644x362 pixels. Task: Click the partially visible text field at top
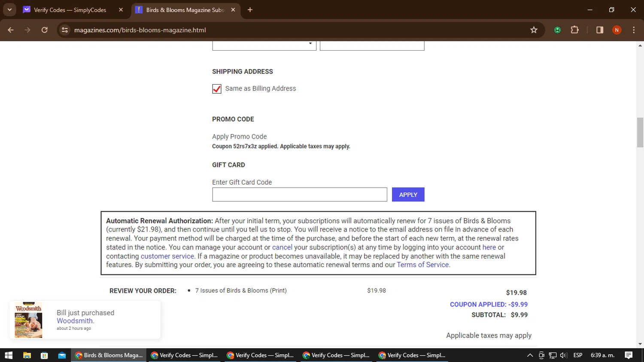[372, 46]
